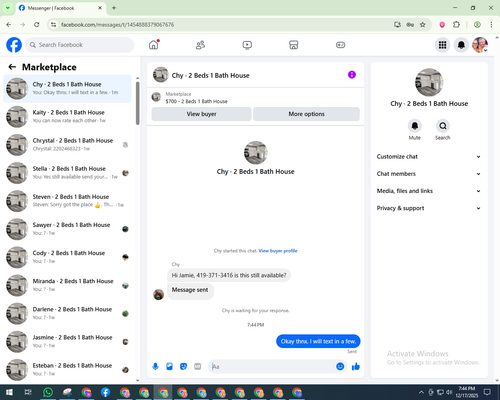This screenshot has height=400, width=500.
Task: Select the active Chy conversation in list
Action: click(x=67, y=89)
